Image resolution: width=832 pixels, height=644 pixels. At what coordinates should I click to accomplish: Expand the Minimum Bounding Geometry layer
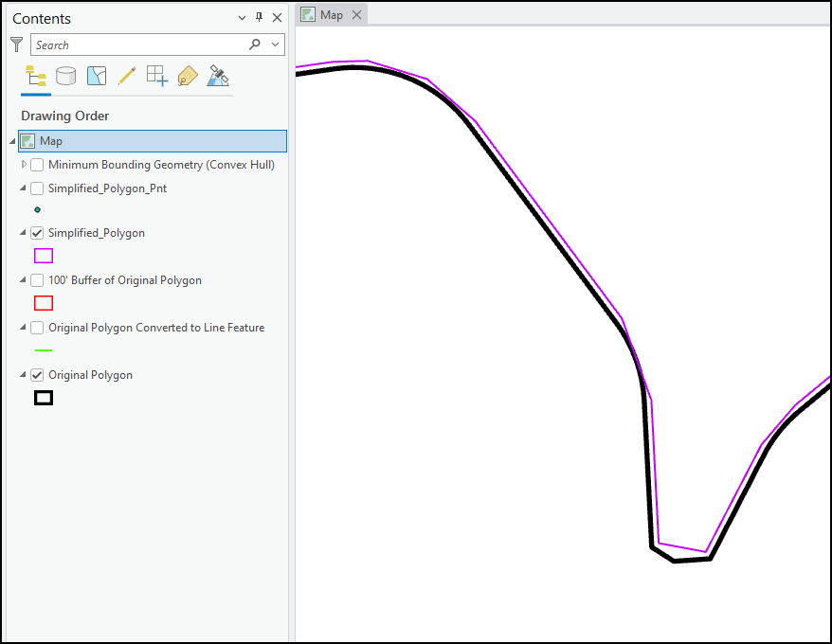pos(24,164)
